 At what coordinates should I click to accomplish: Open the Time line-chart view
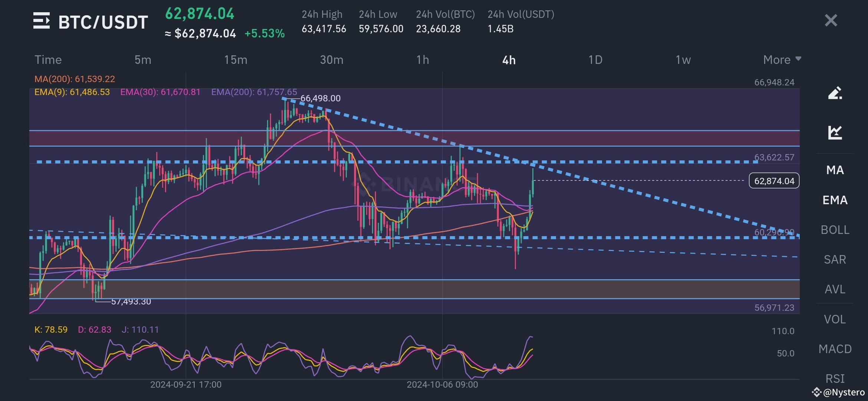(x=48, y=59)
